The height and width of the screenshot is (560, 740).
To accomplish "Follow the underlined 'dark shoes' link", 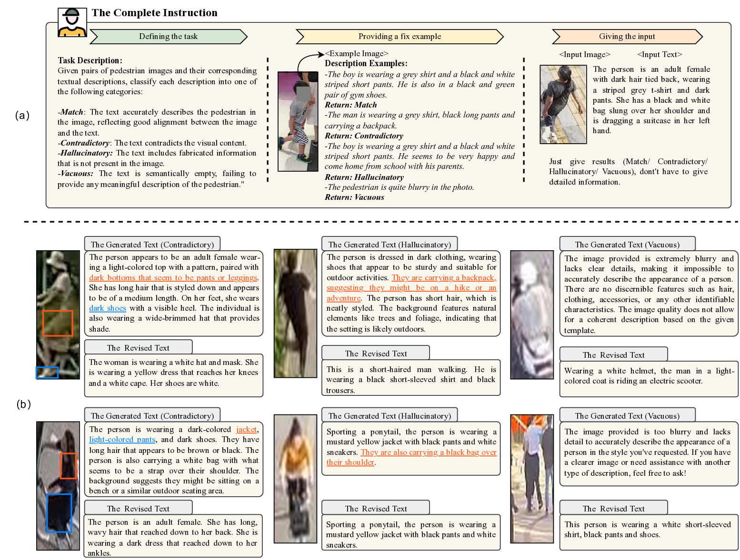I will (107, 308).
